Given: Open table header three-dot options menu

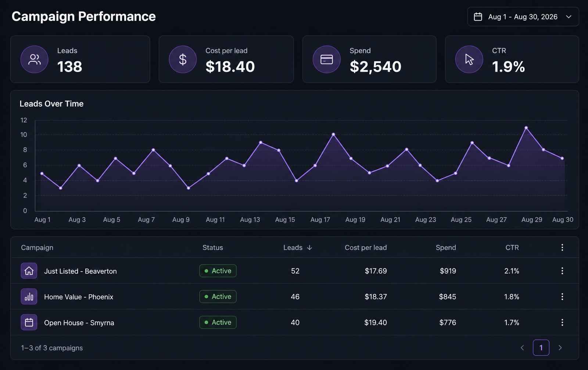Looking at the screenshot, I should 562,247.
